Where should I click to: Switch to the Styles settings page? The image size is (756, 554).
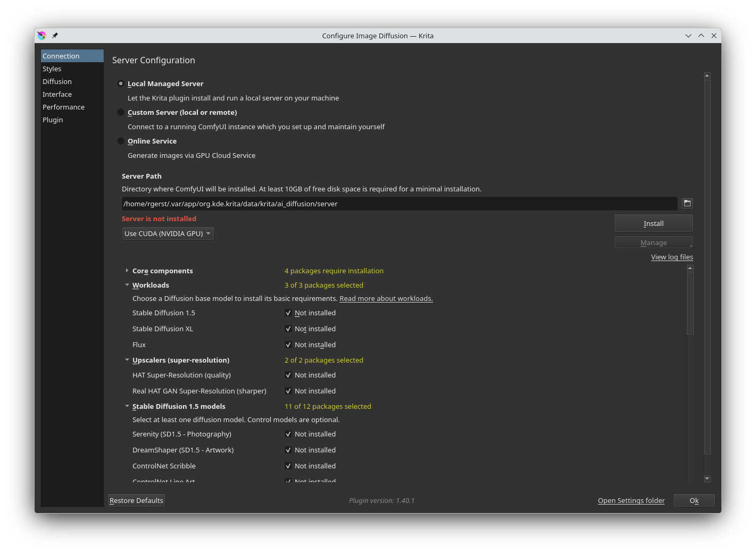pyautogui.click(x=52, y=69)
